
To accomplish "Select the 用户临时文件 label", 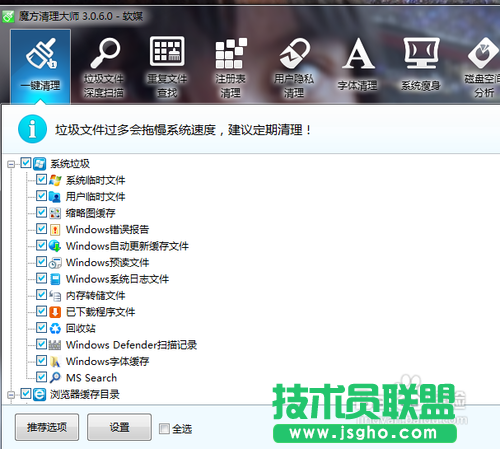I will (x=95, y=197).
